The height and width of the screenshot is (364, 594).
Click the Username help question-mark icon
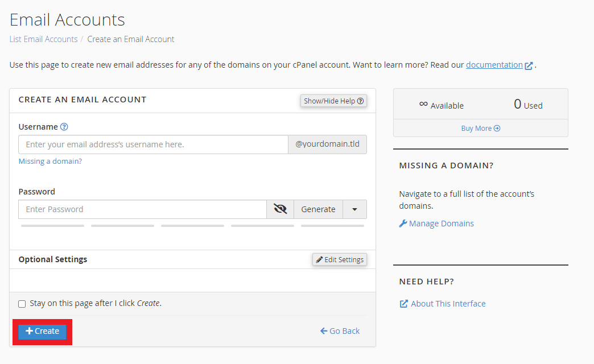64,127
